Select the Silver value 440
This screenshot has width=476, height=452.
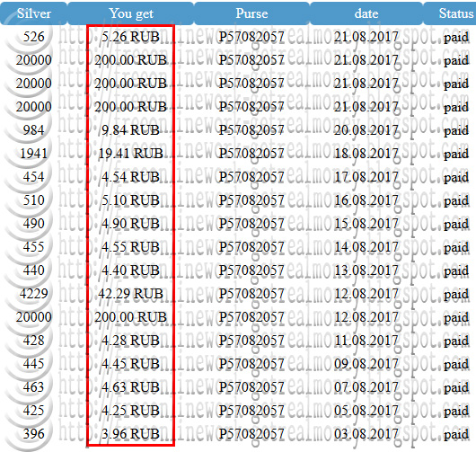pos(34,270)
